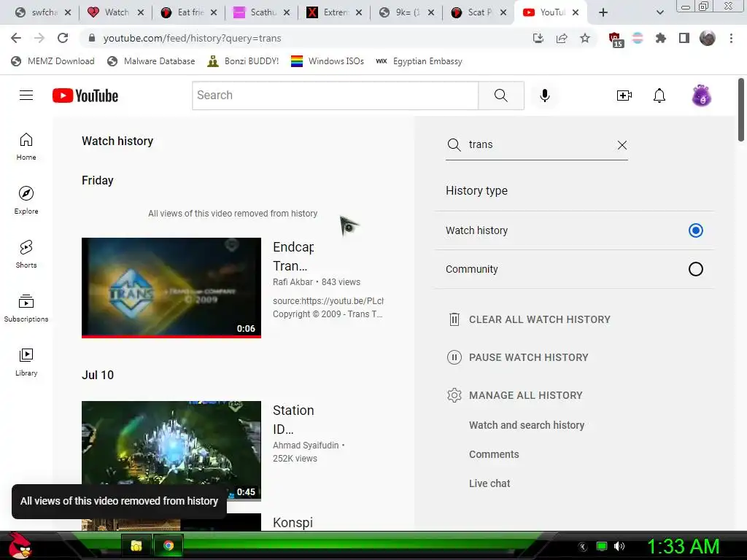Click the YouTube logo
Image resolution: width=747 pixels, height=560 pixels.
[x=85, y=96]
